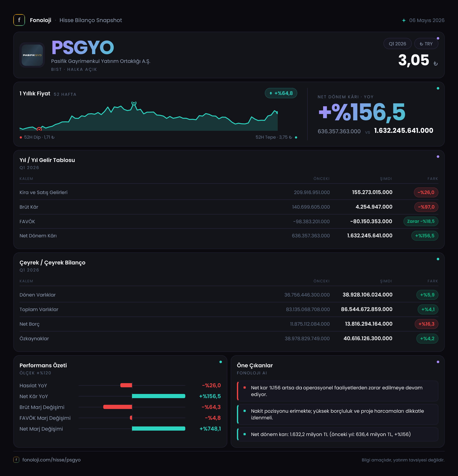Click the lira symbol inside the TRY pill
458x476 pixels.
click(x=421, y=44)
